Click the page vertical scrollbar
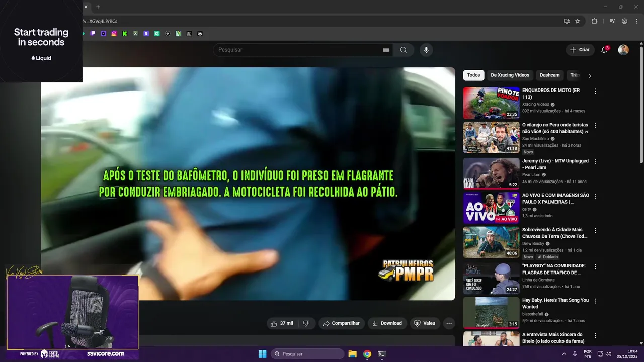The height and width of the screenshot is (362, 644). click(641, 106)
